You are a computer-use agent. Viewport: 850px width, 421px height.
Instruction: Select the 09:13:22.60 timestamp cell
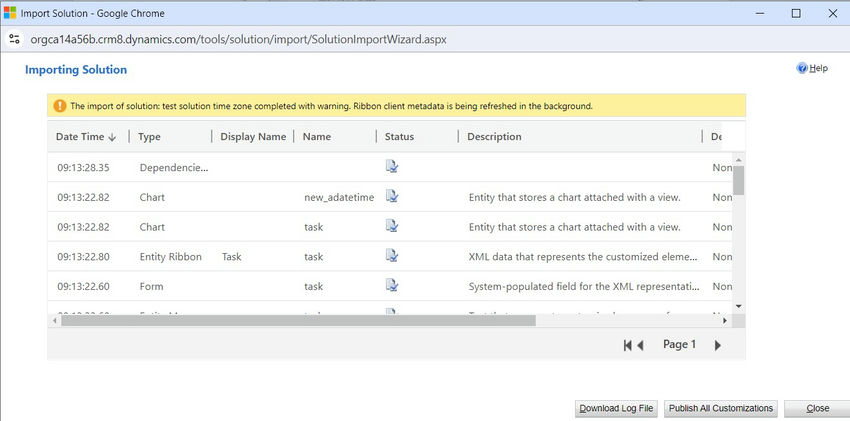pos(83,286)
